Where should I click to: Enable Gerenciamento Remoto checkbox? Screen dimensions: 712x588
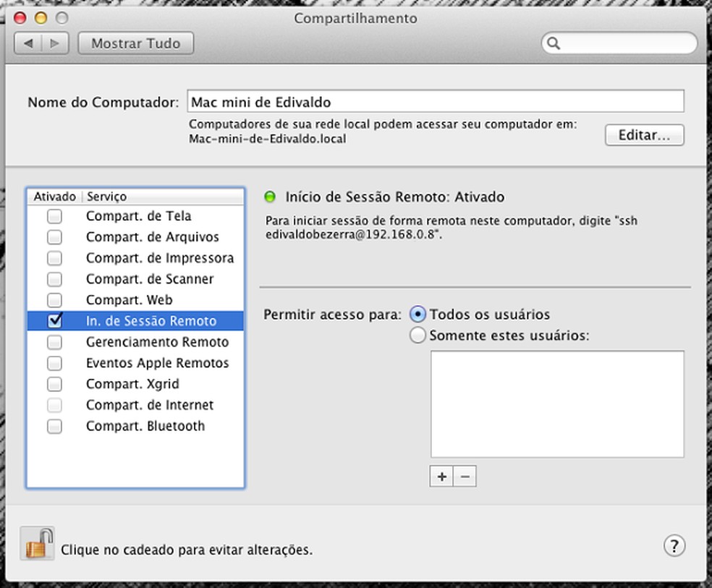coord(54,342)
